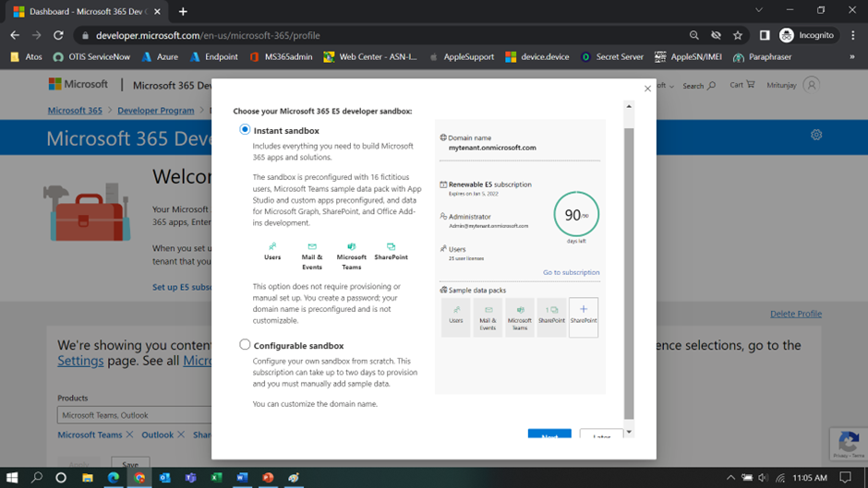This screenshot has width=868, height=488.
Task: Open the Secret Server bookmark
Action: pyautogui.click(x=612, y=57)
